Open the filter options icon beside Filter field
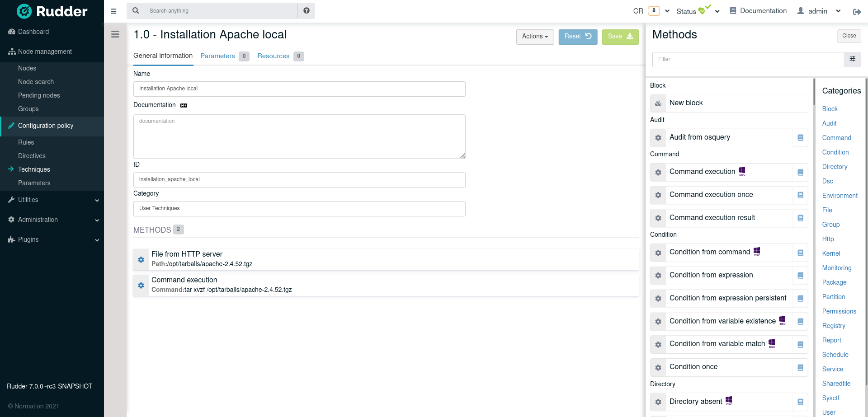Image resolution: width=868 pixels, height=417 pixels. coord(853,59)
